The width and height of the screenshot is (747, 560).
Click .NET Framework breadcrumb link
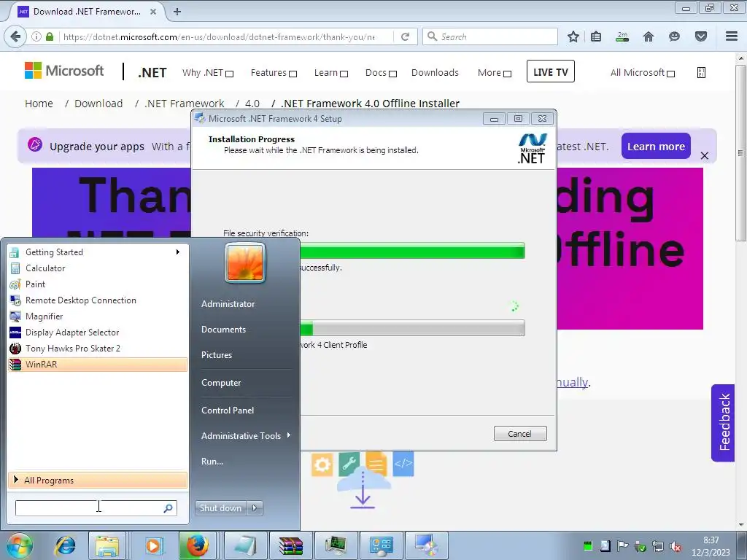(185, 104)
